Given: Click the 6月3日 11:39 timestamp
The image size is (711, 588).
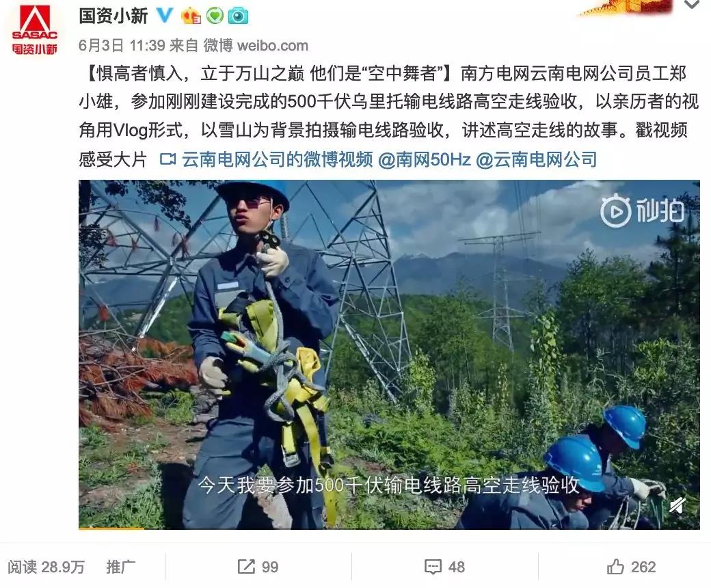Looking at the screenshot, I should (x=122, y=45).
